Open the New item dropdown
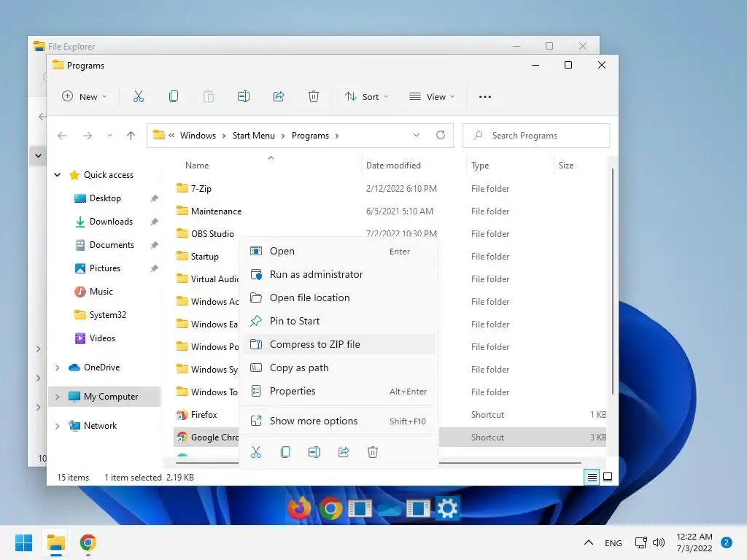747x560 pixels. tap(85, 97)
